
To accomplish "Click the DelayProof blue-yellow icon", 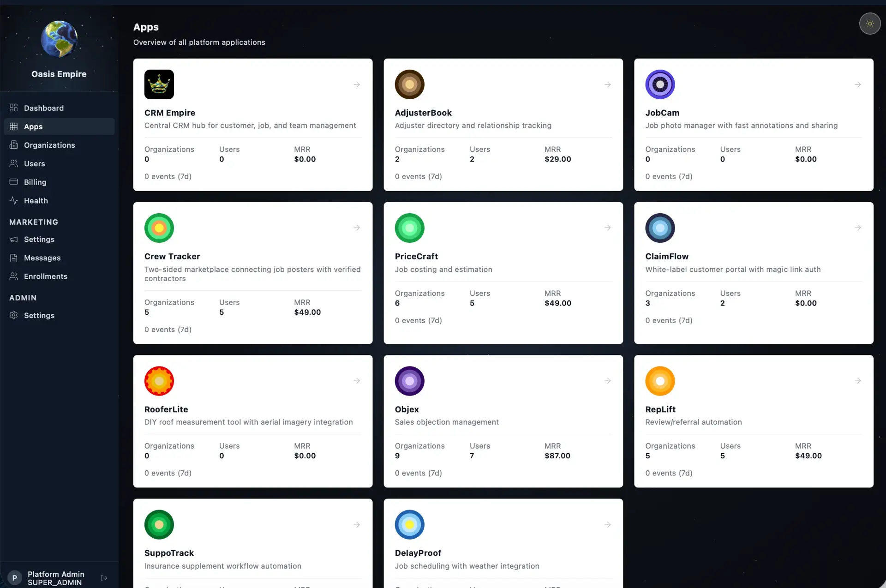I will (x=409, y=525).
